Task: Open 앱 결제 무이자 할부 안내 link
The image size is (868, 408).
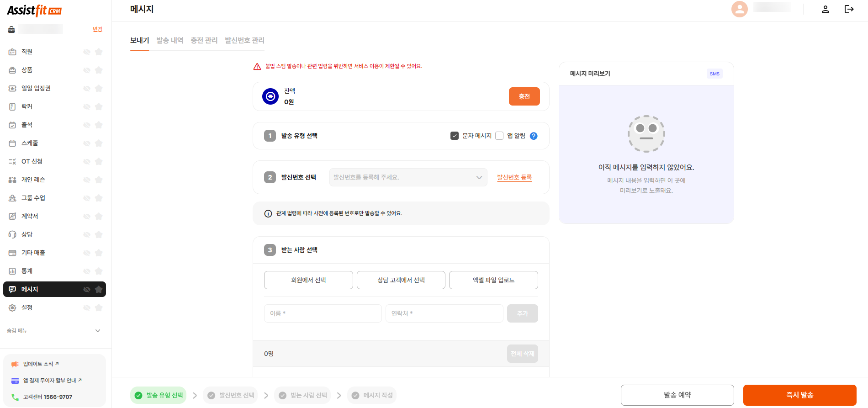Action: point(46,381)
